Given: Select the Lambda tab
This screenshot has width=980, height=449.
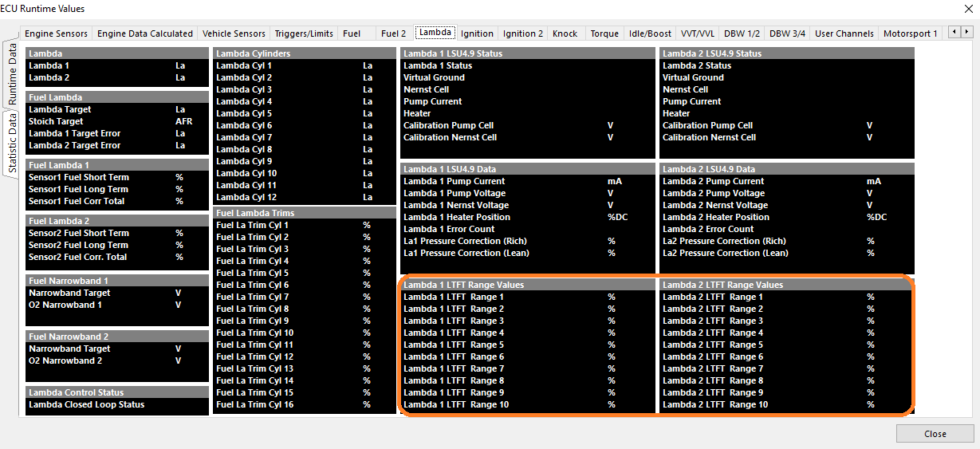Looking at the screenshot, I should [x=435, y=33].
